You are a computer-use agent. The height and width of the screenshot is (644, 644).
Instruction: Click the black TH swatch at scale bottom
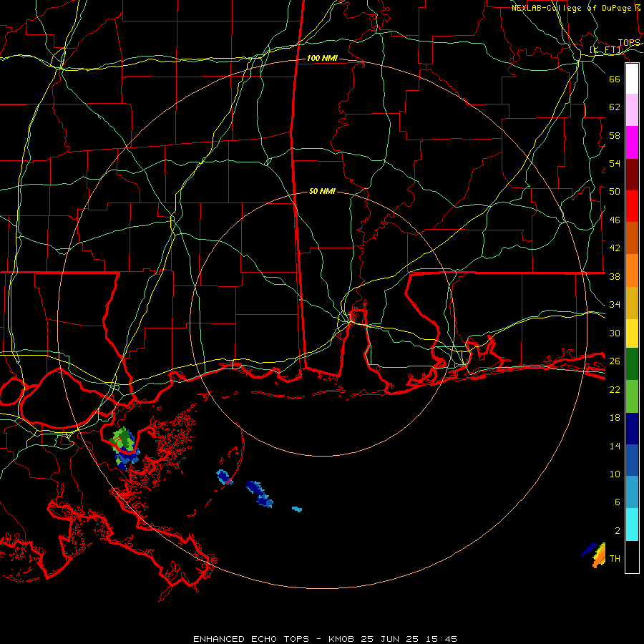632,557
